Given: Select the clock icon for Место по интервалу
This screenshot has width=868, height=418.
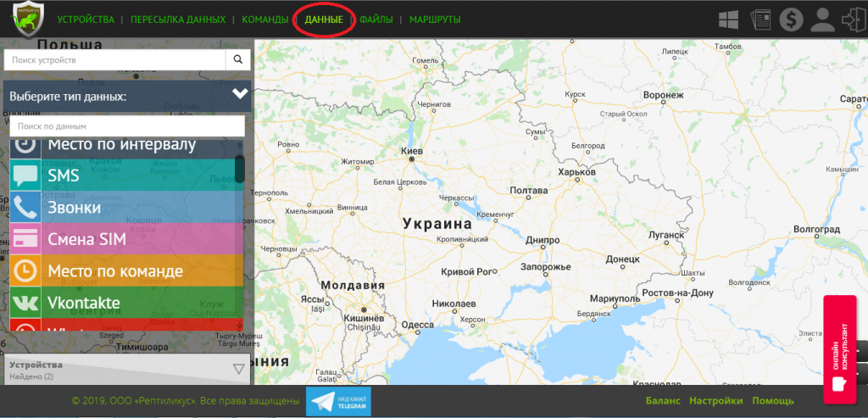Looking at the screenshot, I should tap(25, 146).
